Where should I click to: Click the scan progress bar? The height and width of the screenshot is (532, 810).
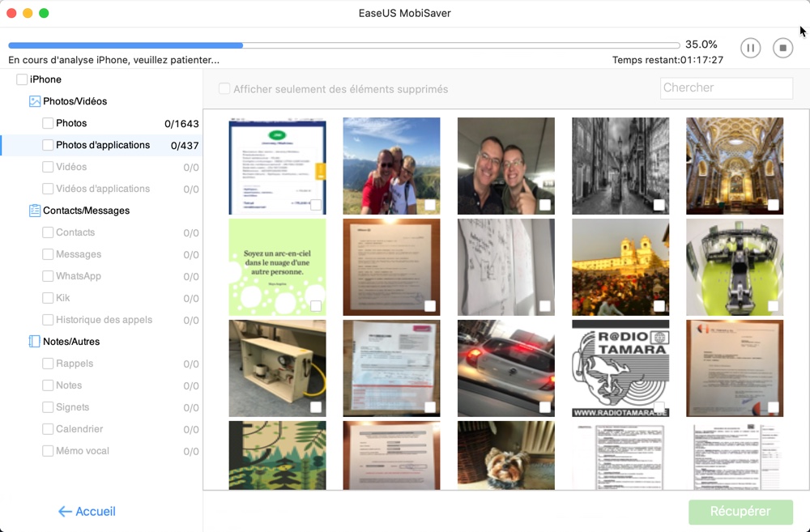343,45
